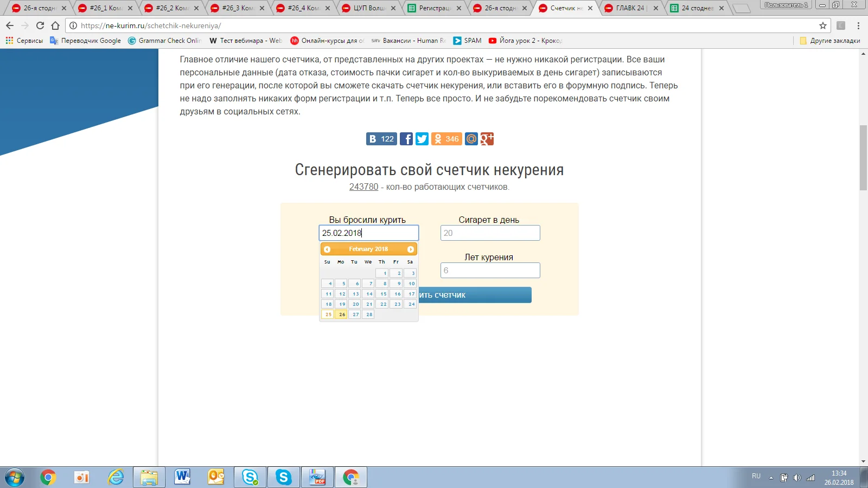
Task: Open the Онлайн-курсы для bookmark
Action: pyautogui.click(x=327, y=41)
